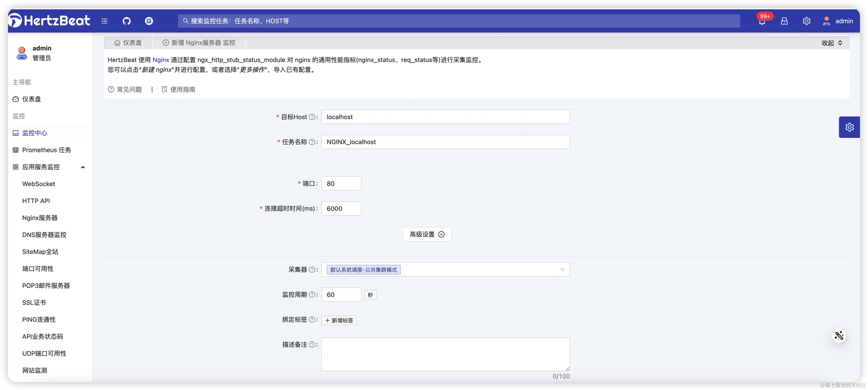
Task: Click help icon next to 绑定标签
Action: tap(312, 320)
